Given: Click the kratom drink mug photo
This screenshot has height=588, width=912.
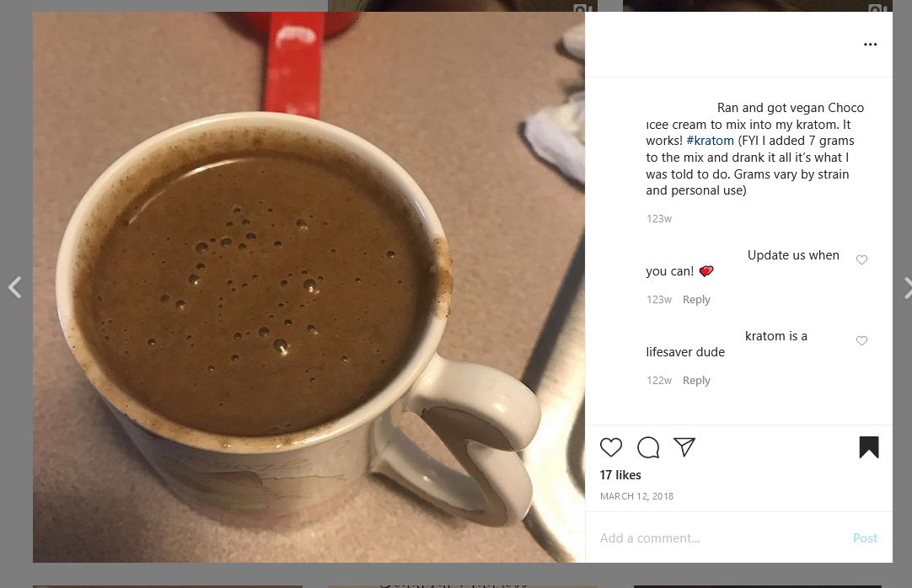Looking at the screenshot, I should click(308, 287).
